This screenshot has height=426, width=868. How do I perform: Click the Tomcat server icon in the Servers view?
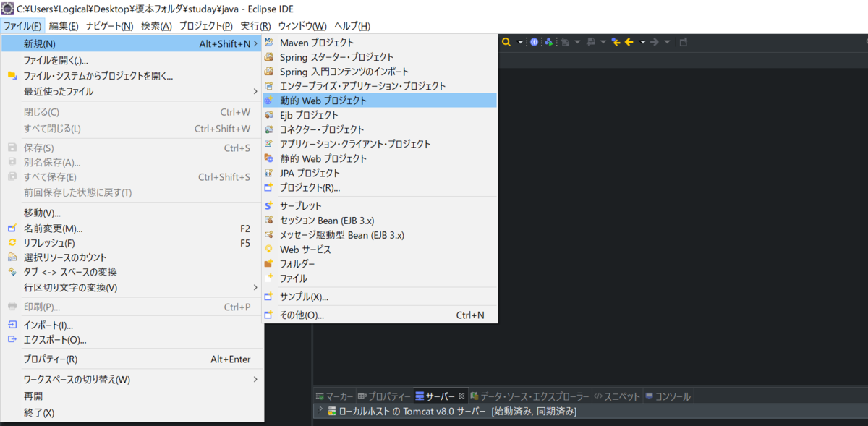[x=332, y=411]
